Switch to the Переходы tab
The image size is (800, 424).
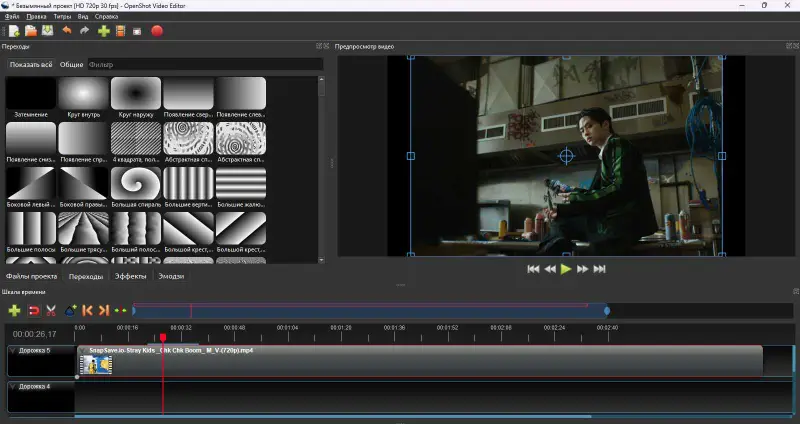(x=86, y=276)
